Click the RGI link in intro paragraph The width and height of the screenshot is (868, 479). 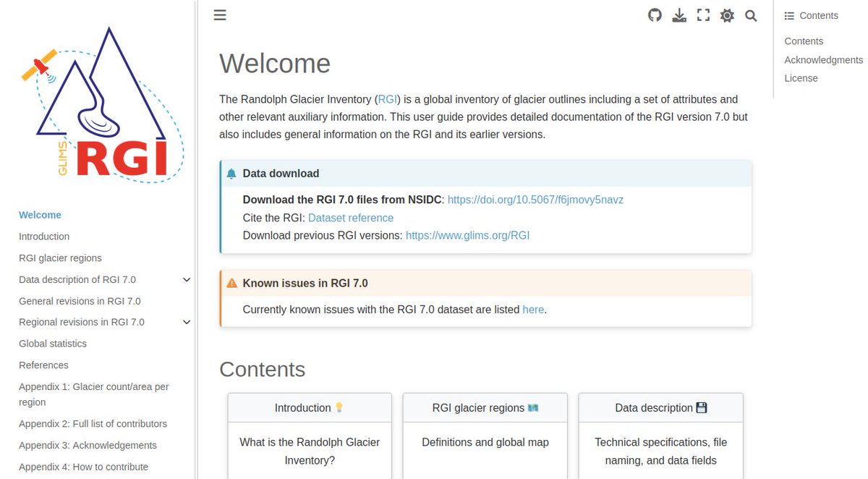click(x=387, y=99)
